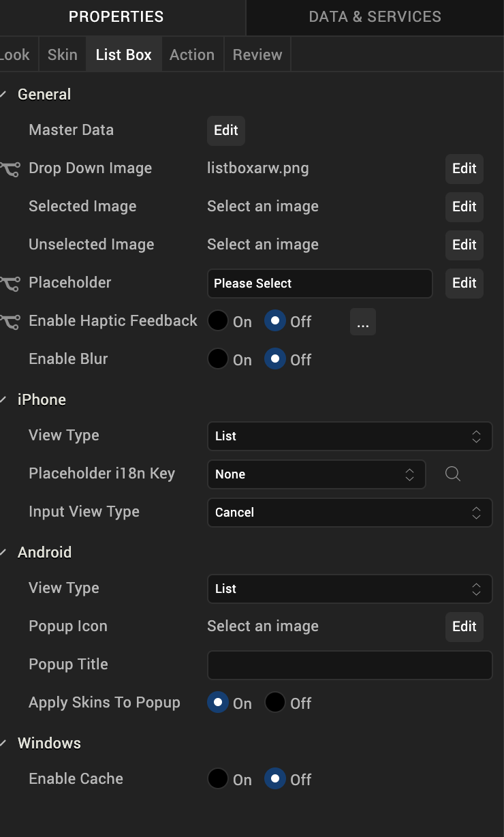The height and width of the screenshot is (837, 504).
Task: Open the Skin tab
Action: pos(62,55)
